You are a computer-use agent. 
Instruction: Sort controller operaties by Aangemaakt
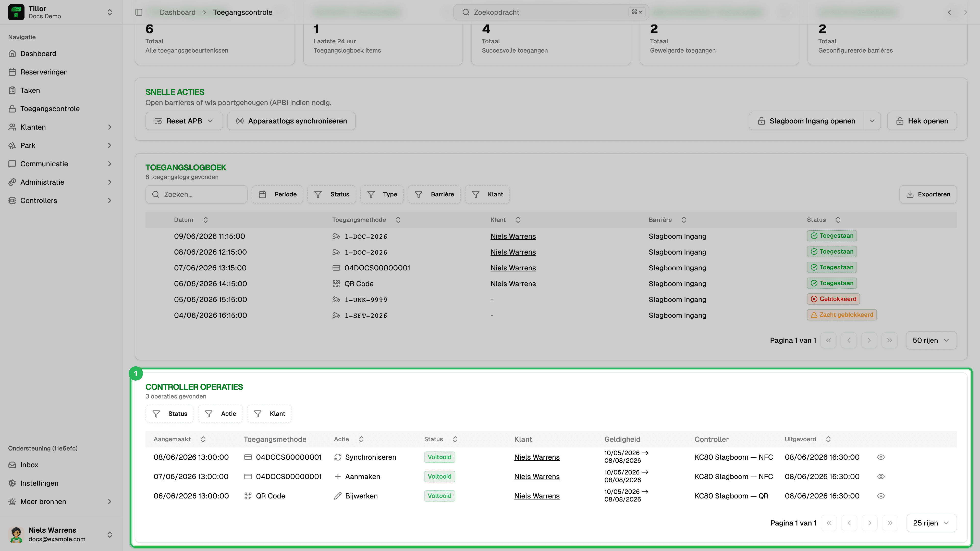tap(180, 439)
